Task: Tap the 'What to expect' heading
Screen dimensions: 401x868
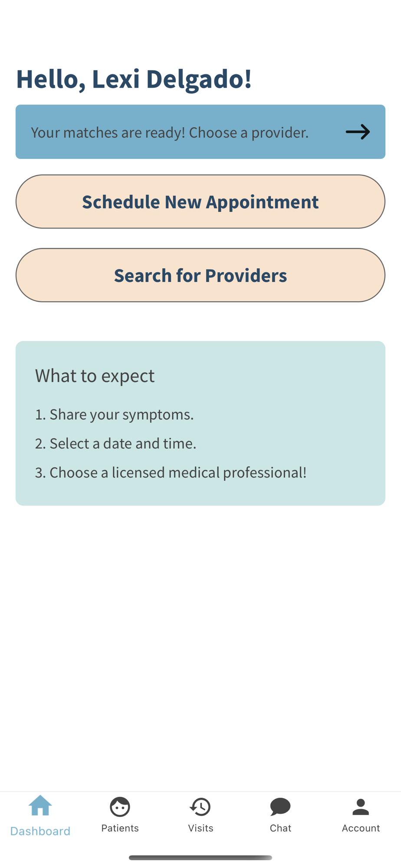Action: point(95,376)
